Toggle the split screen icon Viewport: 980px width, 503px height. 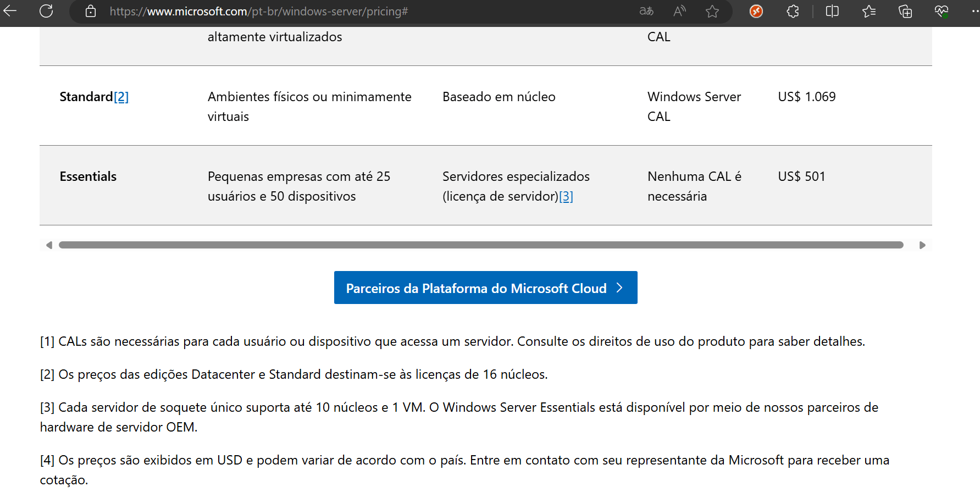[x=832, y=11]
